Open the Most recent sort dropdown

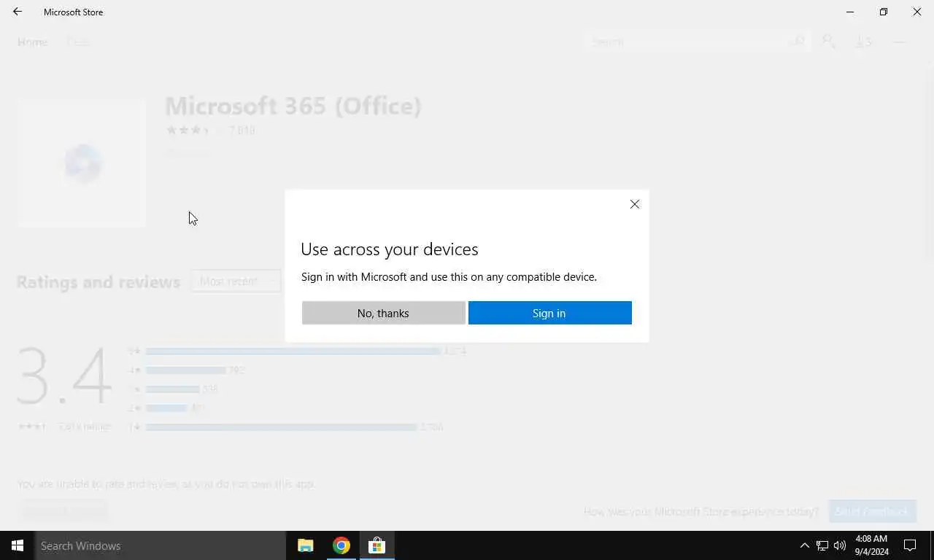tap(236, 281)
